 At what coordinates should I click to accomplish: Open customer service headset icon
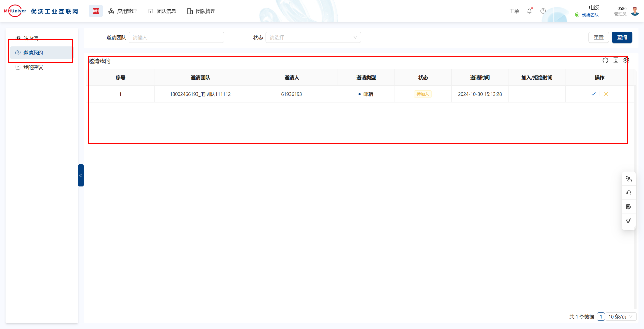coord(629,193)
